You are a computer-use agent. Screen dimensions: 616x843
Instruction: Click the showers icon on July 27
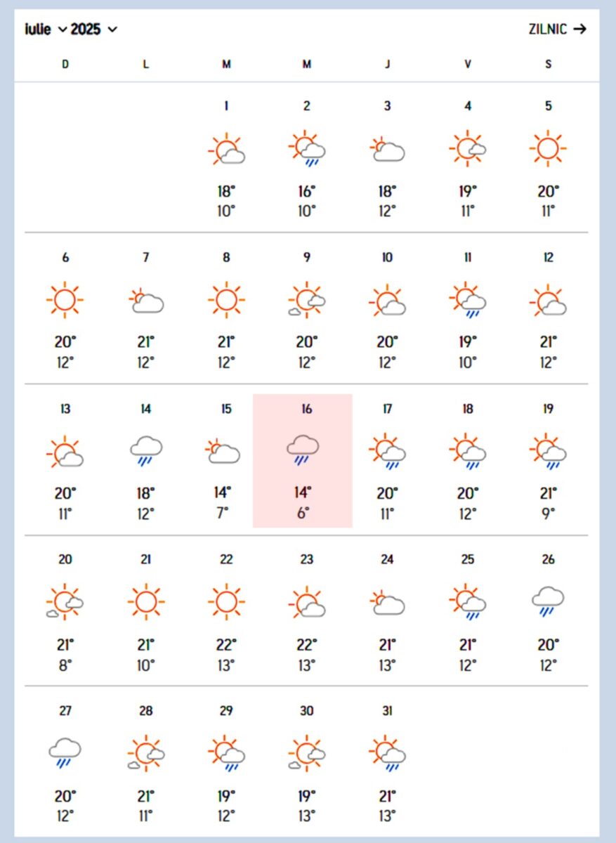coord(66,753)
